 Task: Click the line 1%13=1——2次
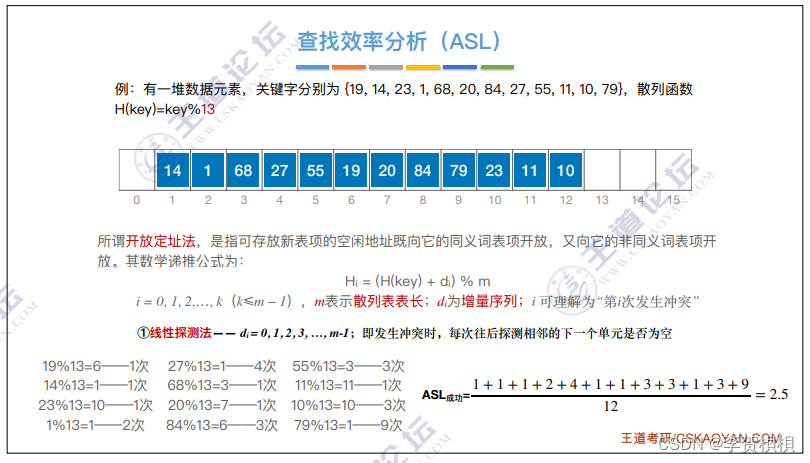(x=96, y=425)
